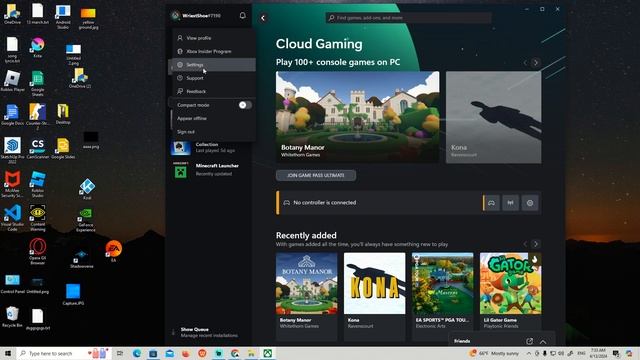The height and width of the screenshot is (360, 640).
Task: Open Task View in taskbar
Action: (x=120, y=353)
